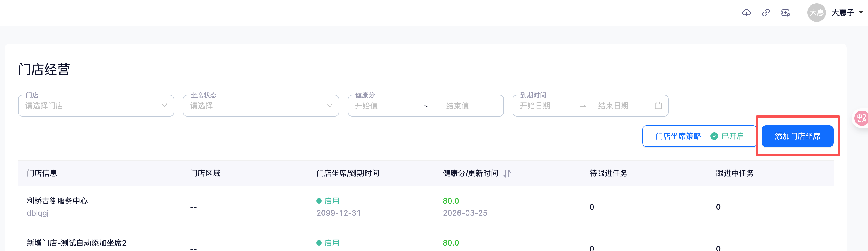Open the 大惠子 account menu arrow
The height and width of the screenshot is (251, 868).
[861, 13]
